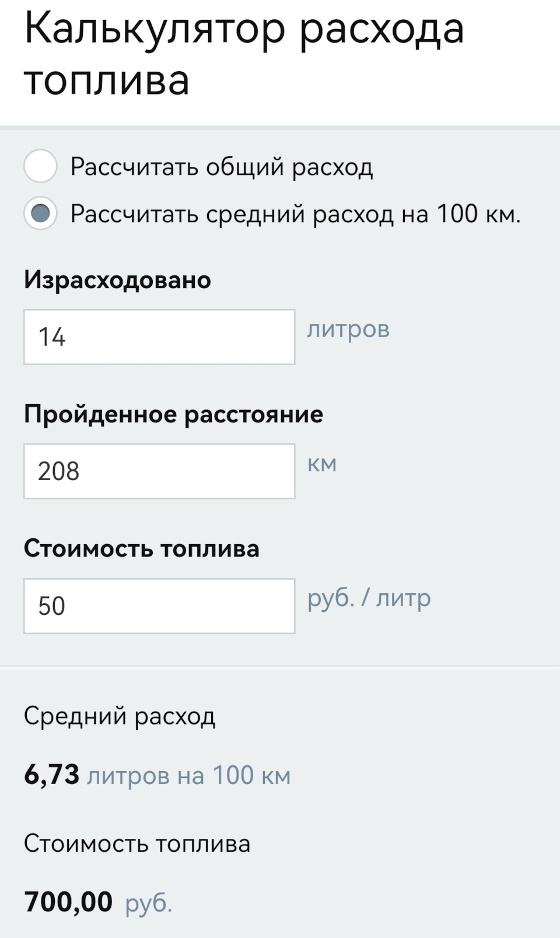Image resolution: width=560 pixels, height=938 pixels.
Task: Click the "руб. / литр" unit text
Action: click(369, 598)
